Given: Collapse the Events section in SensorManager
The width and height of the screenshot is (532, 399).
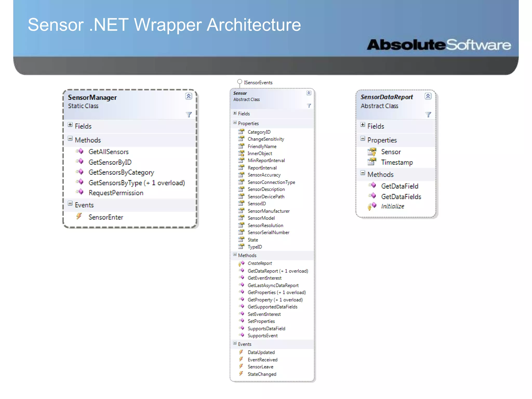Looking at the screenshot, I should 70,203.
